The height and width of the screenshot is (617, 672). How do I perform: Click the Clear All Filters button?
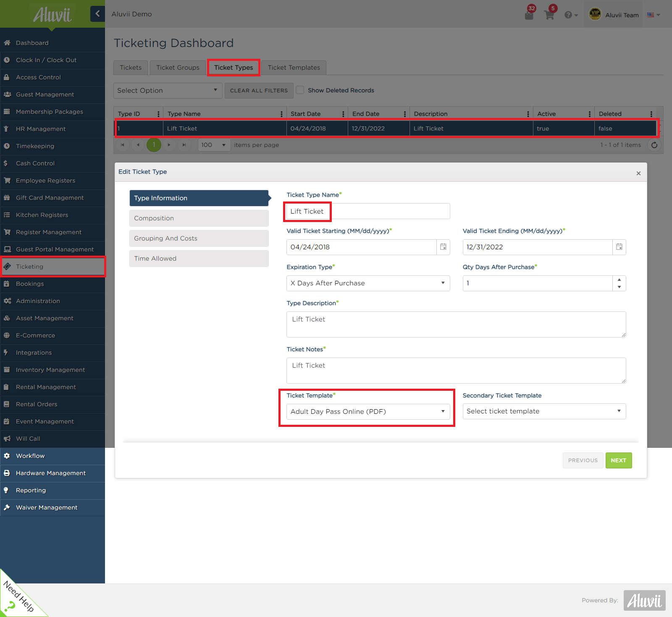pos(259,91)
